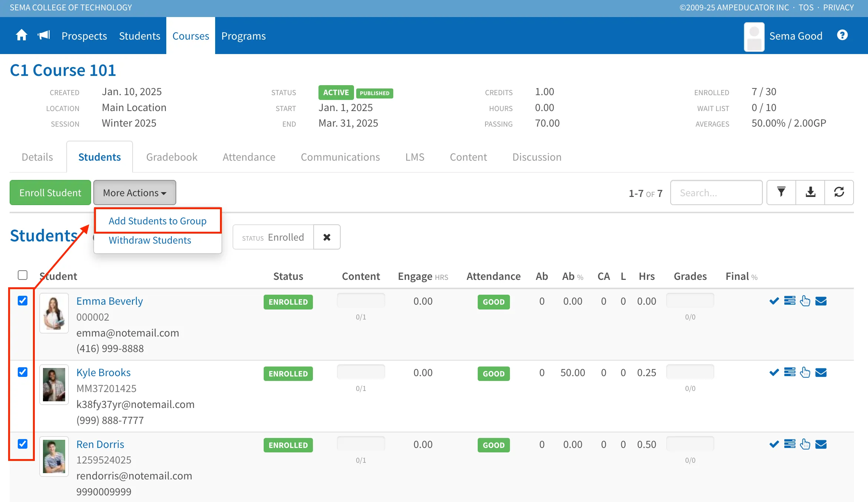Click the hand pointer icon for Ren Dorris
This screenshot has height=502, width=868.
point(805,444)
